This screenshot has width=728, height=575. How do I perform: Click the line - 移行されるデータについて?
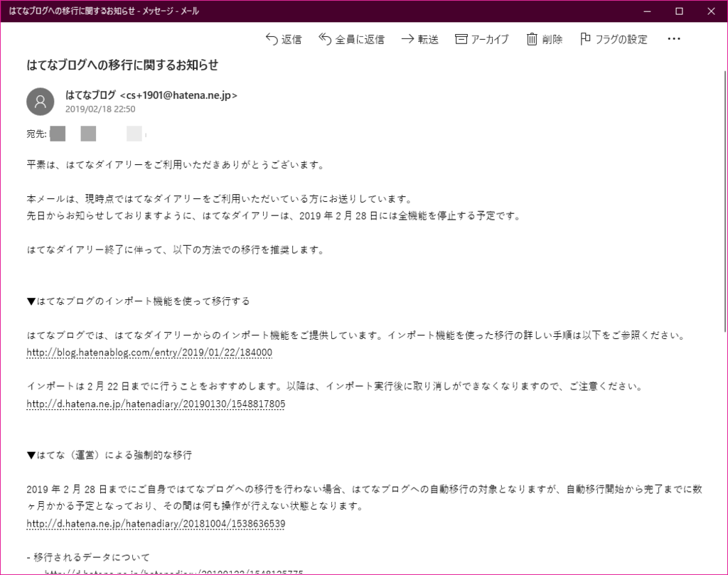[88, 557]
